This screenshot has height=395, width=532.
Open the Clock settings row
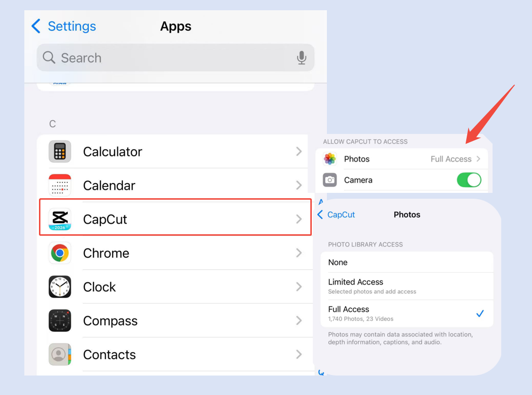[x=185, y=287]
